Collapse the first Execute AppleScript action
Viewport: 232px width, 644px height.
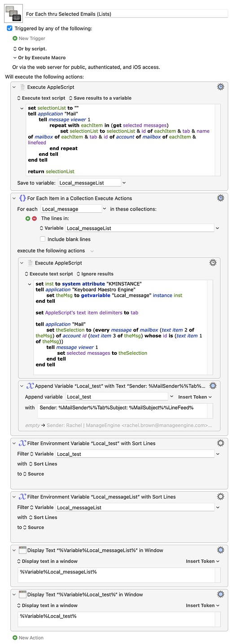click(15, 87)
